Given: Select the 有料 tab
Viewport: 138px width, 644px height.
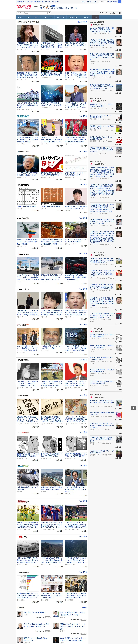Looking at the screenshot, I should (x=95, y=17).
